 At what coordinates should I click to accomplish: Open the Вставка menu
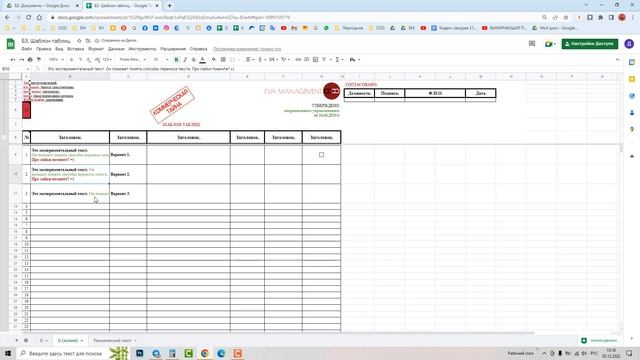point(76,49)
